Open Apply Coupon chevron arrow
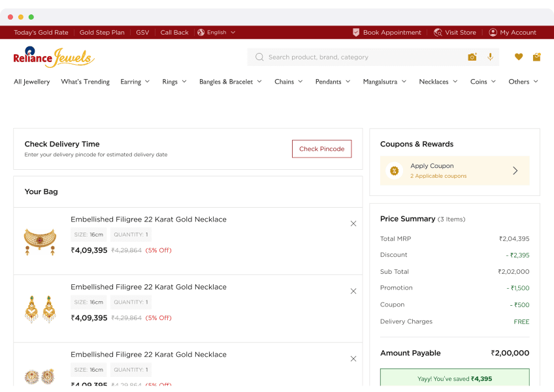The width and height of the screenshot is (554, 392). tap(515, 171)
